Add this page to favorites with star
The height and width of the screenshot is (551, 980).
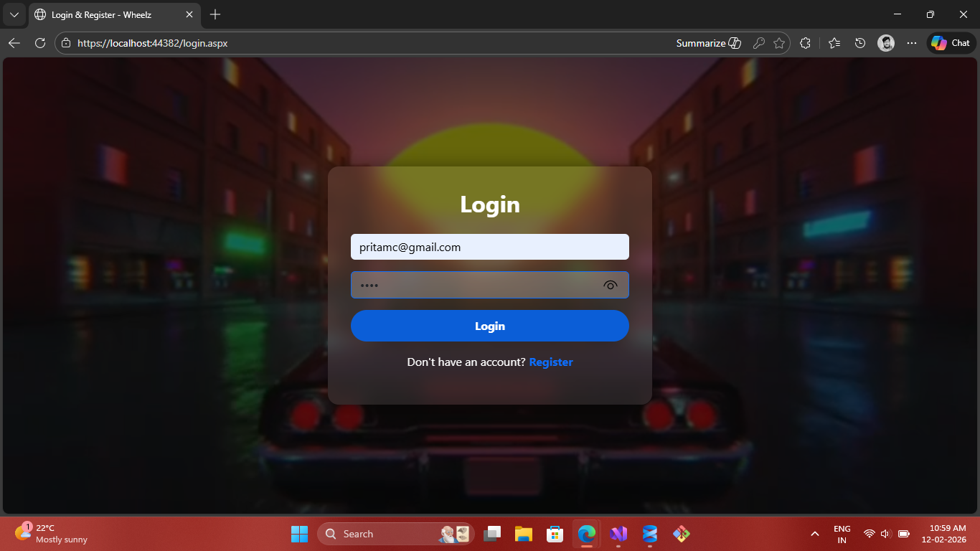tap(779, 43)
